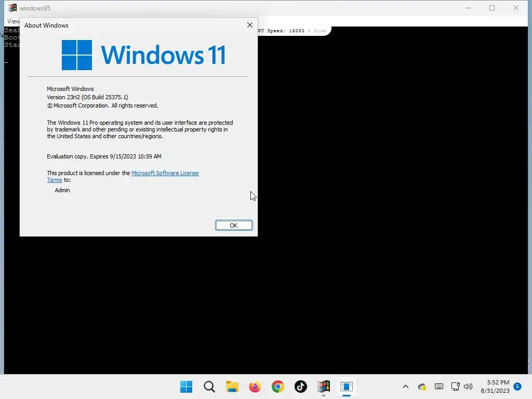The height and width of the screenshot is (399, 532).
Task: Open notifications badge showing 5
Action: tap(517, 386)
